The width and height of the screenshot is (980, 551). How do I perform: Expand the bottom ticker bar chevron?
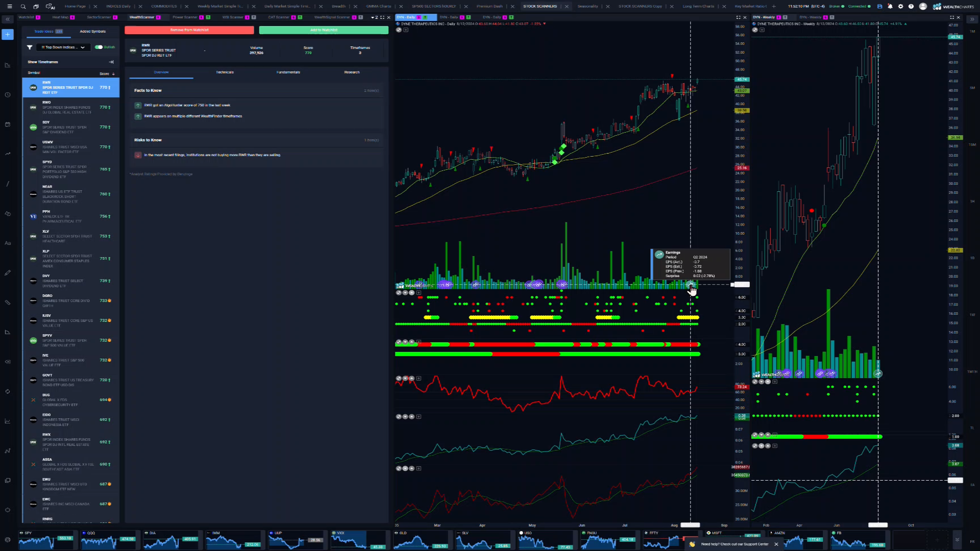pos(957,540)
